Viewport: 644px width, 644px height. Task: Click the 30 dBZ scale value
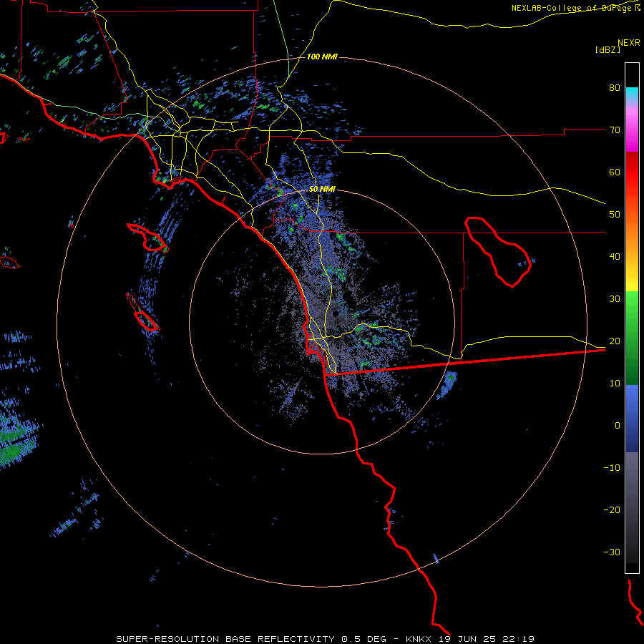click(x=615, y=299)
